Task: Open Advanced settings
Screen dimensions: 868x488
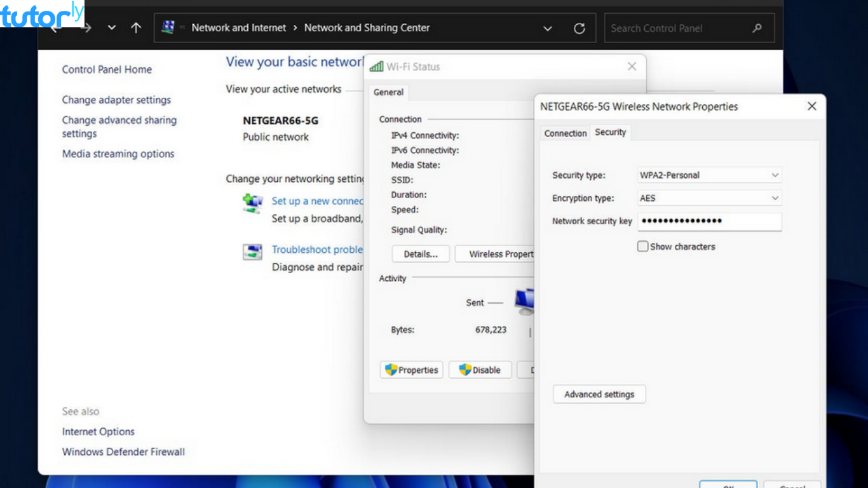Action: 599,394
